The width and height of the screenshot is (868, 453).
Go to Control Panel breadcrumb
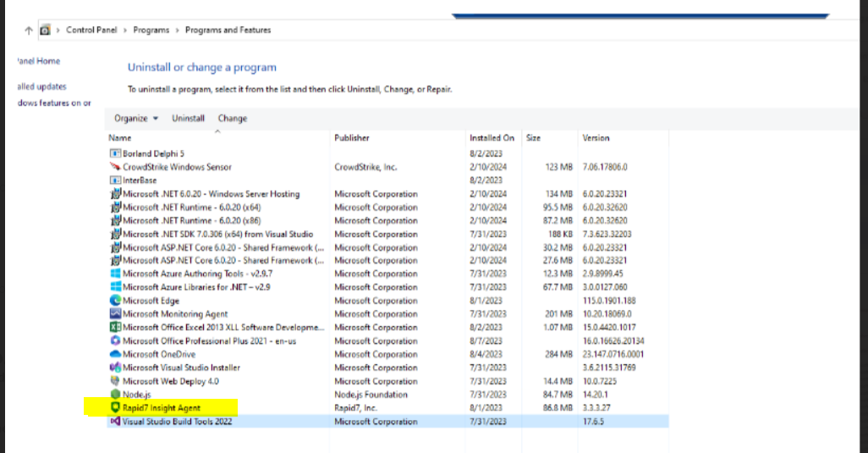tap(91, 30)
